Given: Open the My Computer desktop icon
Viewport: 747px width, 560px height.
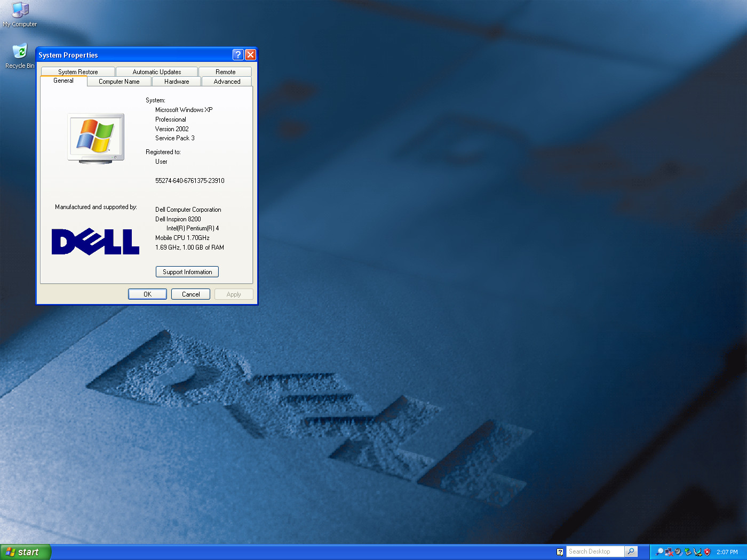Looking at the screenshot, I should [x=20, y=15].
